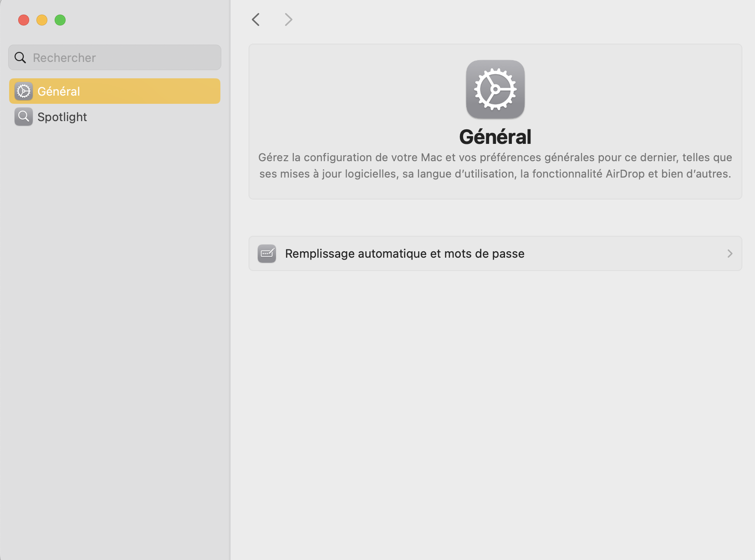Maximize window using the green button
The width and height of the screenshot is (755, 560).
pos(60,20)
